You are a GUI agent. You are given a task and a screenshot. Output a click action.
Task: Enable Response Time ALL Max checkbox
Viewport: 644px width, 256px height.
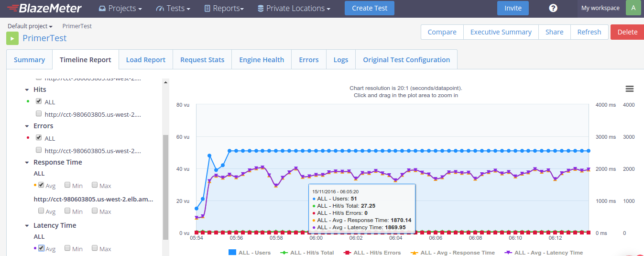tap(95, 185)
